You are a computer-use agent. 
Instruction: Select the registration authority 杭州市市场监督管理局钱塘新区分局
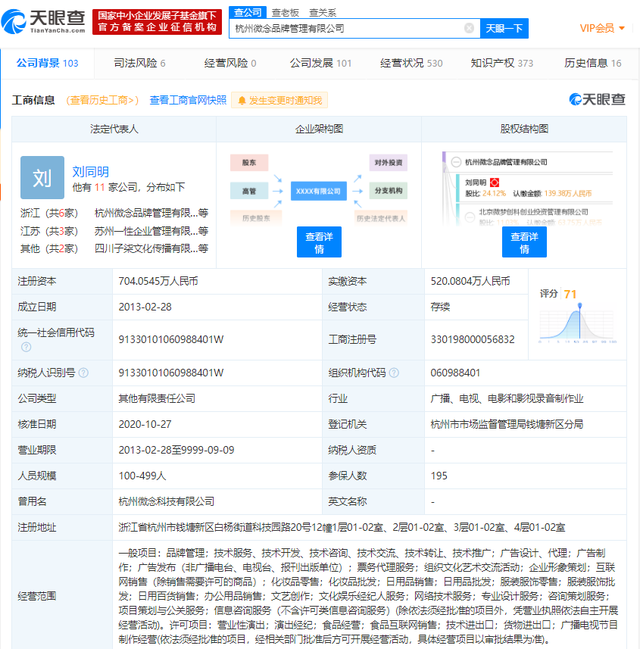(x=507, y=424)
